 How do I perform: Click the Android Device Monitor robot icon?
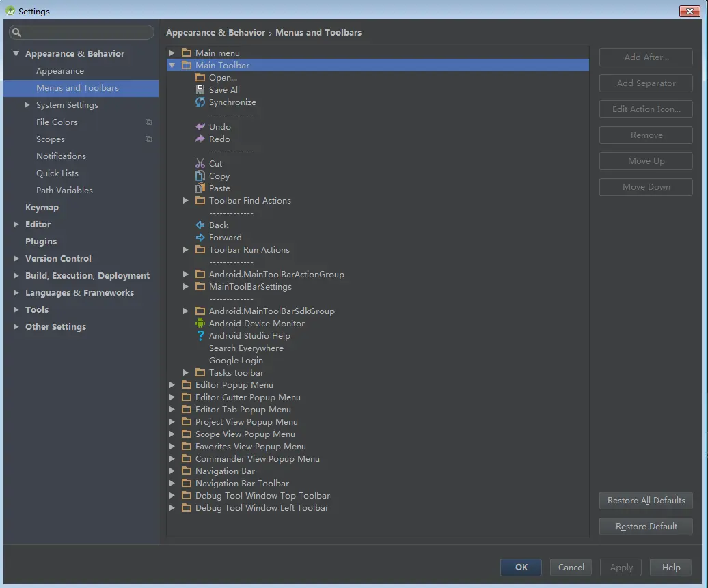200,323
